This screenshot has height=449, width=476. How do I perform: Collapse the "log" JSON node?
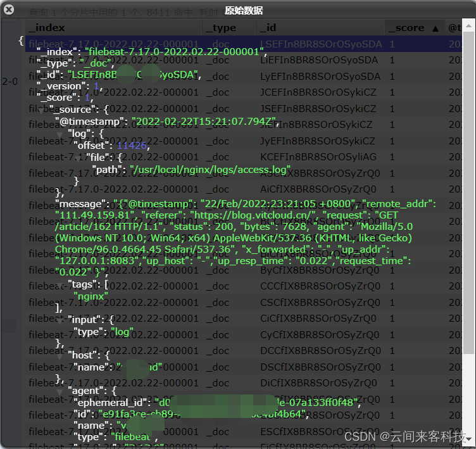[59, 134]
